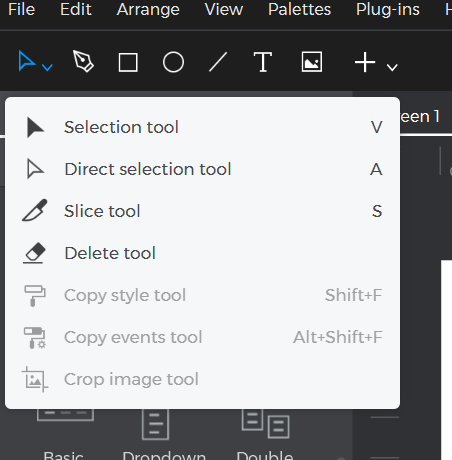Viewport: 452px width, 460px height.
Task: Switch to the Screen 1 tab
Action: (420, 117)
